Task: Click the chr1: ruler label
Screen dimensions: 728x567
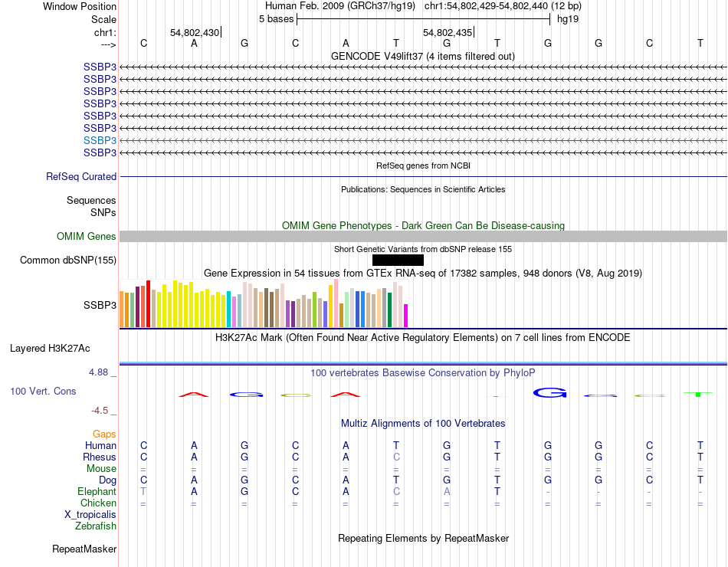Action: [x=105, y=32]
